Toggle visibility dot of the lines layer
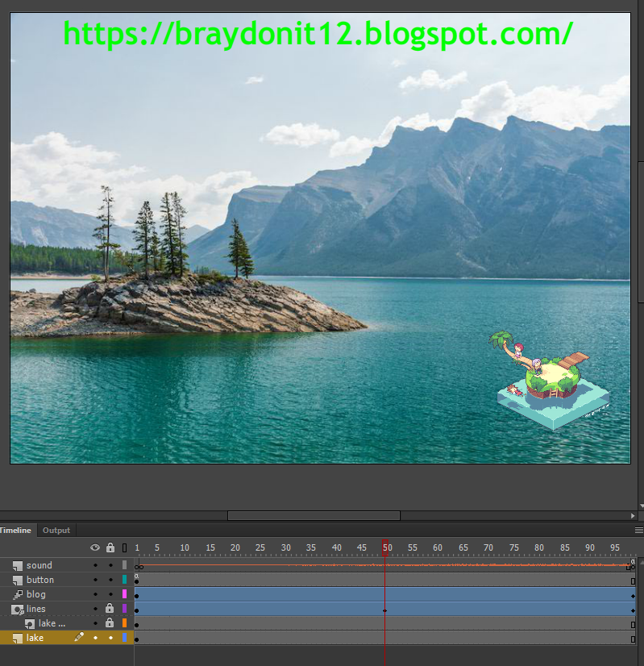This screenshot has height=666, width=644. 95,609
